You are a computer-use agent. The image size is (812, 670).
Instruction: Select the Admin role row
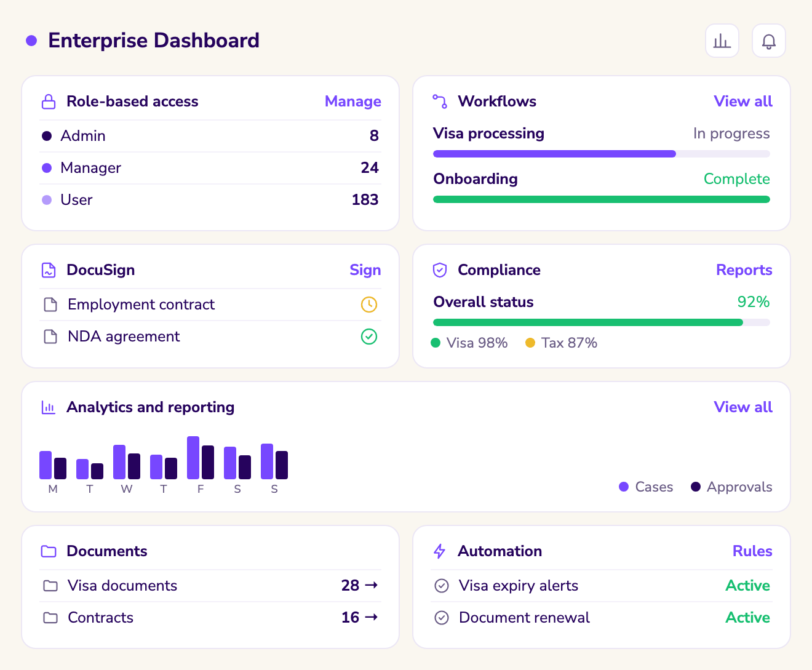click(210, 136)
